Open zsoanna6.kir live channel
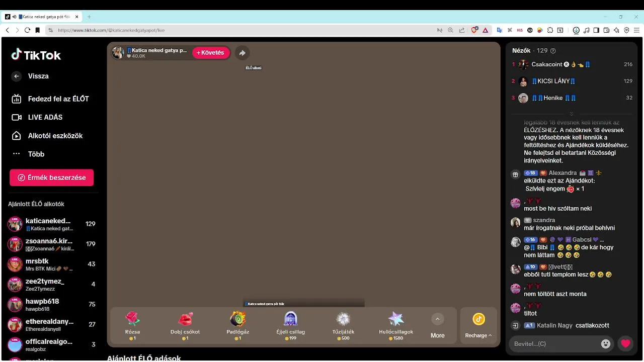 click(51, 244)
